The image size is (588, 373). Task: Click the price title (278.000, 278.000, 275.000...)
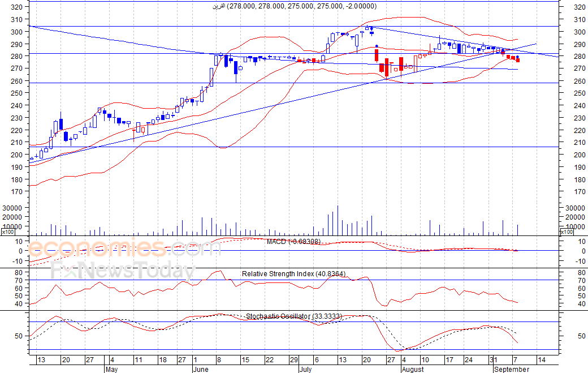tap(295, 6)
